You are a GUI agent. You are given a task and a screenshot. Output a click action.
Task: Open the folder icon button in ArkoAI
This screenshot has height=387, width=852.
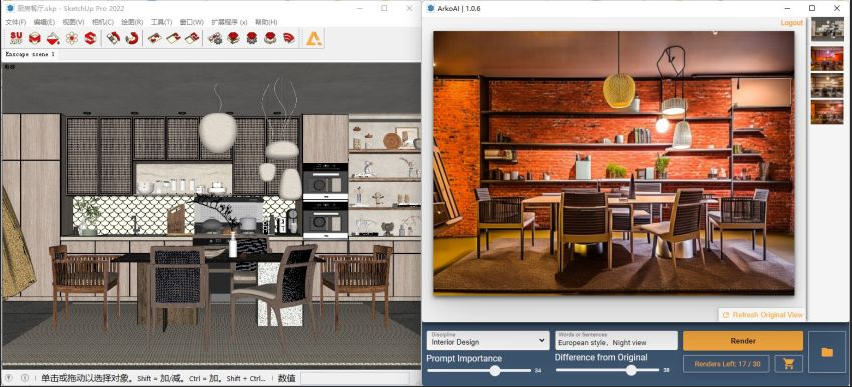pyautogui.click(x=827, y=352)
